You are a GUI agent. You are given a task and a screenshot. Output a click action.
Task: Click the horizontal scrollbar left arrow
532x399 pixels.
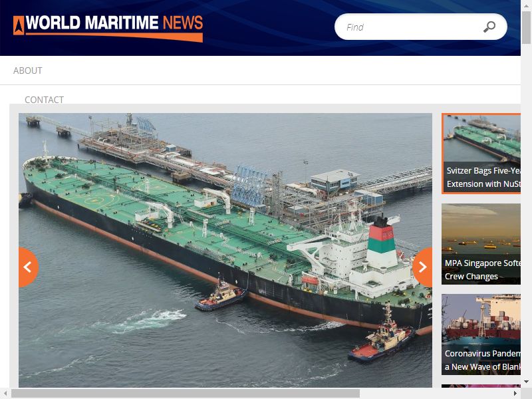pyautogui.click(x=5, y=393)
